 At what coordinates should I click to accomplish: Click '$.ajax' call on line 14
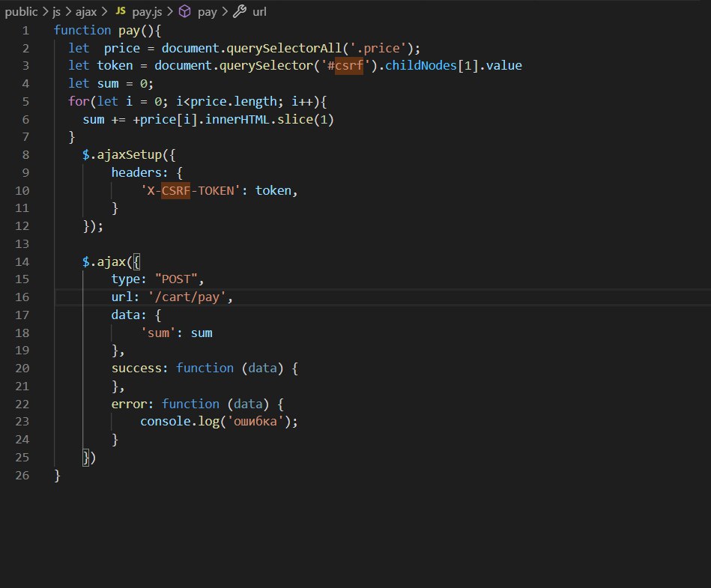click(104, 262)
